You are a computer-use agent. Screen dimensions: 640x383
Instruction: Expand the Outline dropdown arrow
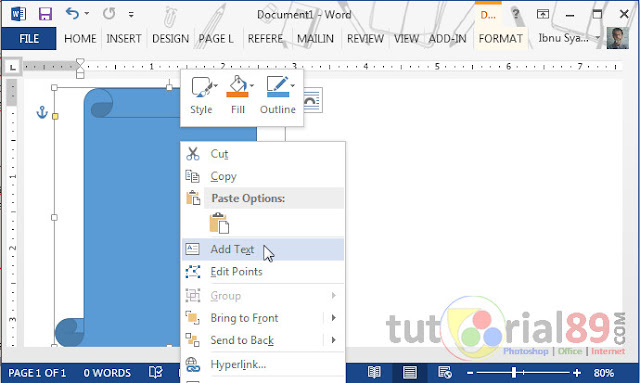(x=293, y=86)
